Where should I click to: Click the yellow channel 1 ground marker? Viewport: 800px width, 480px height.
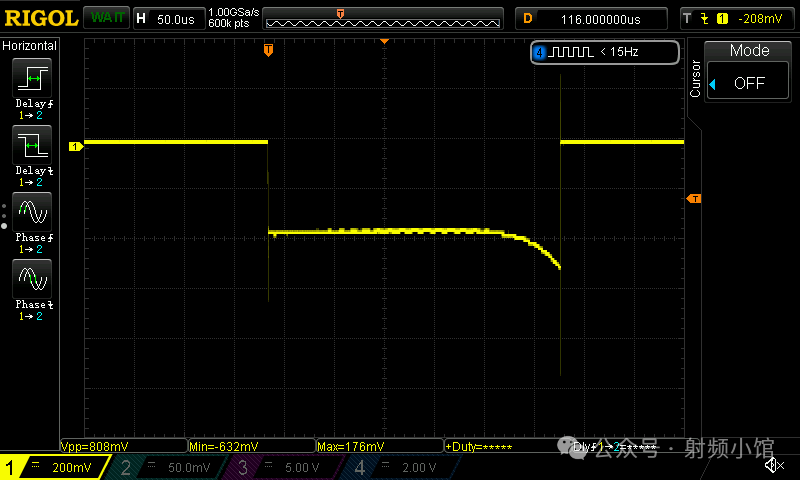point(74,147)
